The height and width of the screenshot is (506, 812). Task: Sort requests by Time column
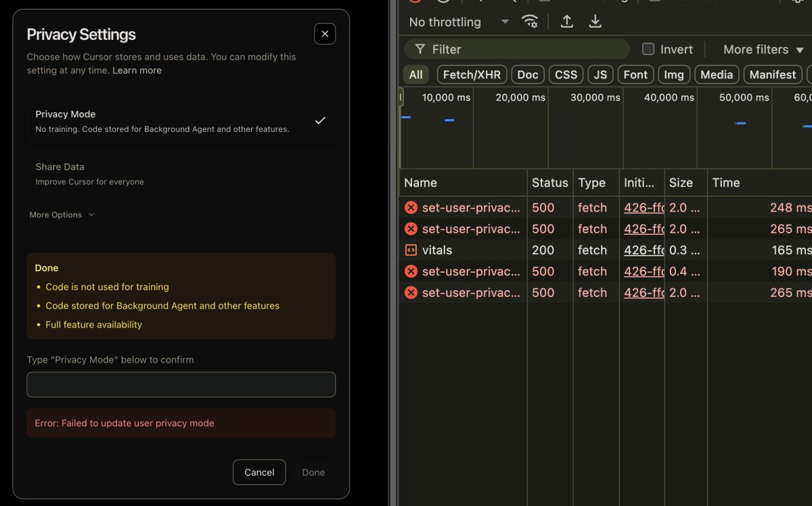(759, 183)
